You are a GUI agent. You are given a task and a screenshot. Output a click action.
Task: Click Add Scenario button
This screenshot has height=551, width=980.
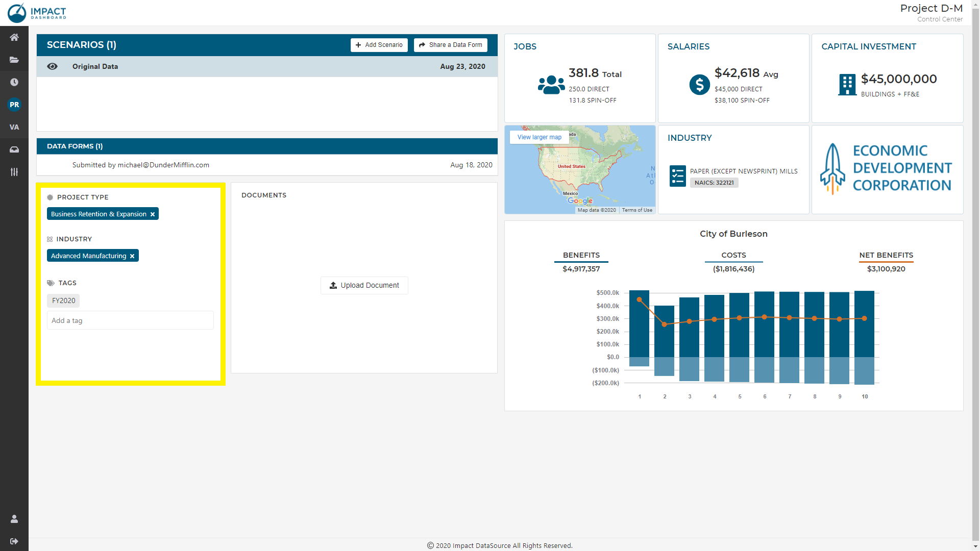click(x=379, y=45)
